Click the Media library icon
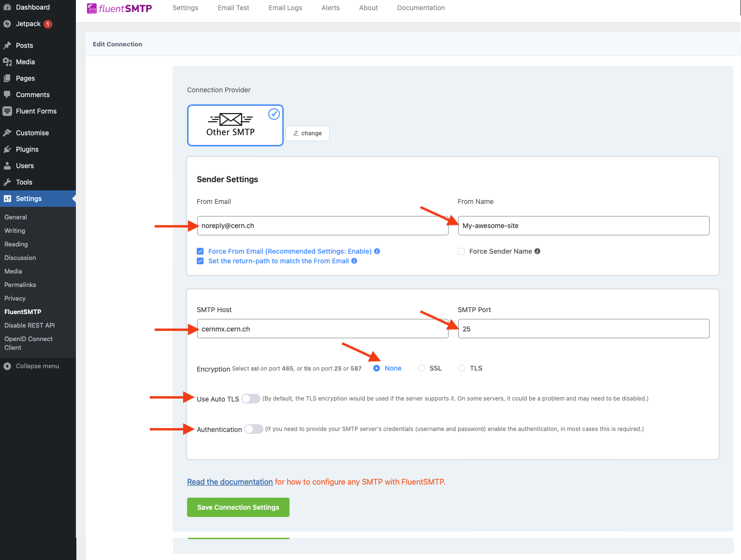The height and width of the screenshot is (560, 741). (x=7, y=62)
